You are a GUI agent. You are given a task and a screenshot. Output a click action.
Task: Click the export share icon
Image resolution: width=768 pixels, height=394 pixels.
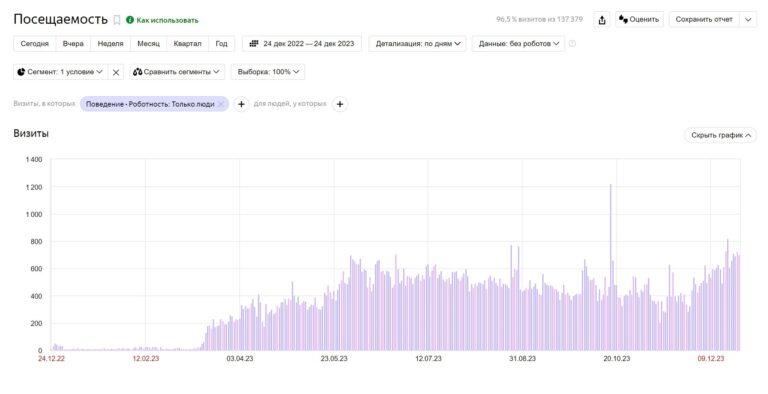tap(602, 20)
